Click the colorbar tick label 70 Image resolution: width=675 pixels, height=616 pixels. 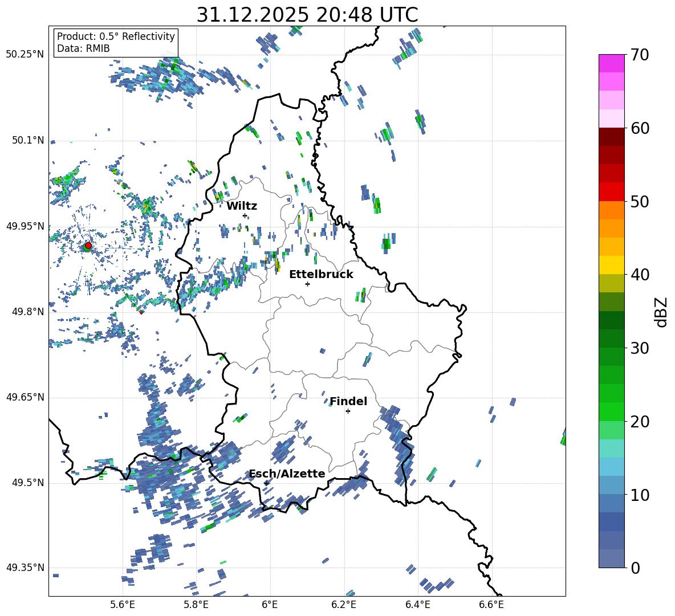[640, 55]
